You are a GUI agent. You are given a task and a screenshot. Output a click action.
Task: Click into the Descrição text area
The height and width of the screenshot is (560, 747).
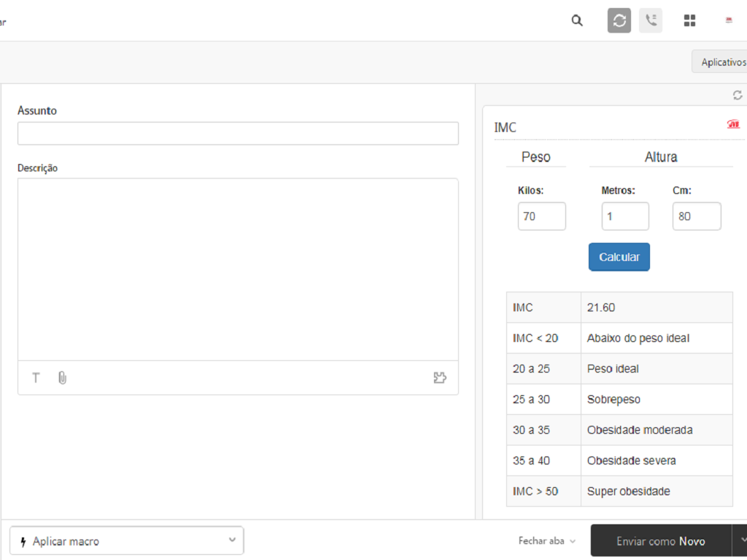point(238,268)
